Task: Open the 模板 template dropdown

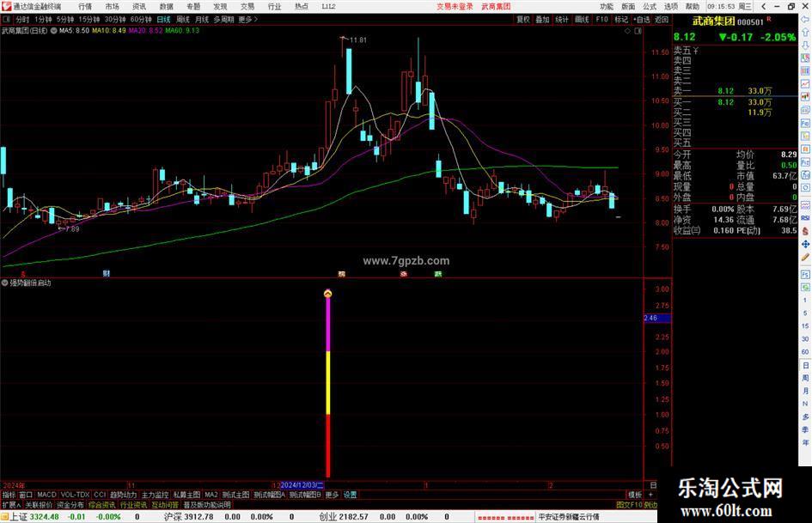Action: tap(635, 495)
